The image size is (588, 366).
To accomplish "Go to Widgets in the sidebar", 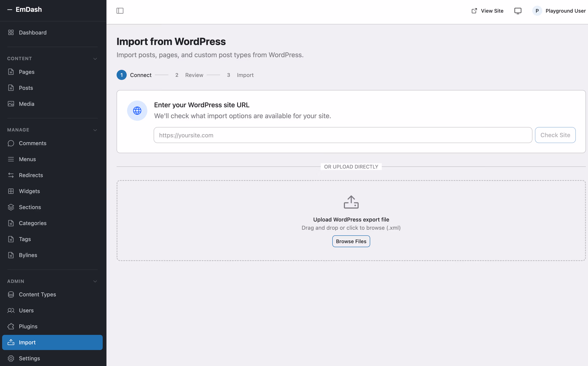I will pos(52,191).
